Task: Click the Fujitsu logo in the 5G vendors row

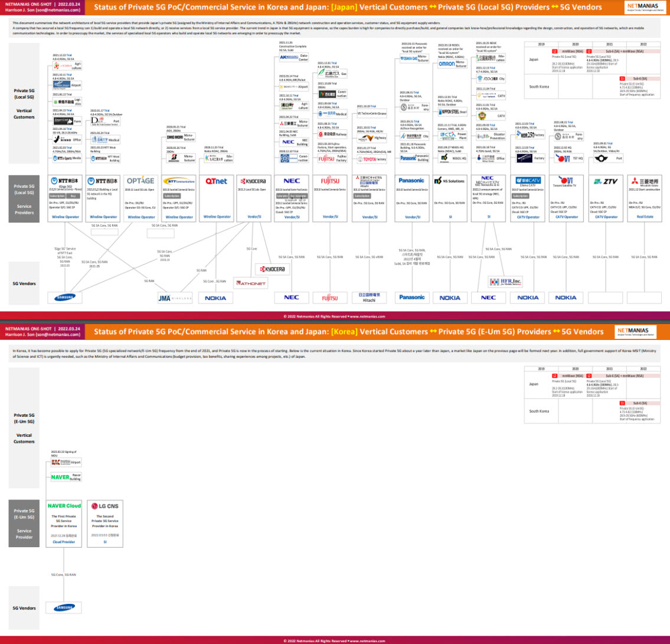Action: (x=330, y=298)
